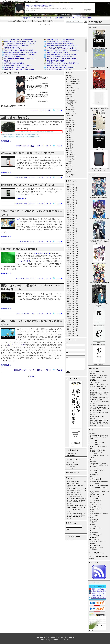110x644 pixels.
Task: Click 動画を見る under the 3D←→2D post
Action: point(6,365)
